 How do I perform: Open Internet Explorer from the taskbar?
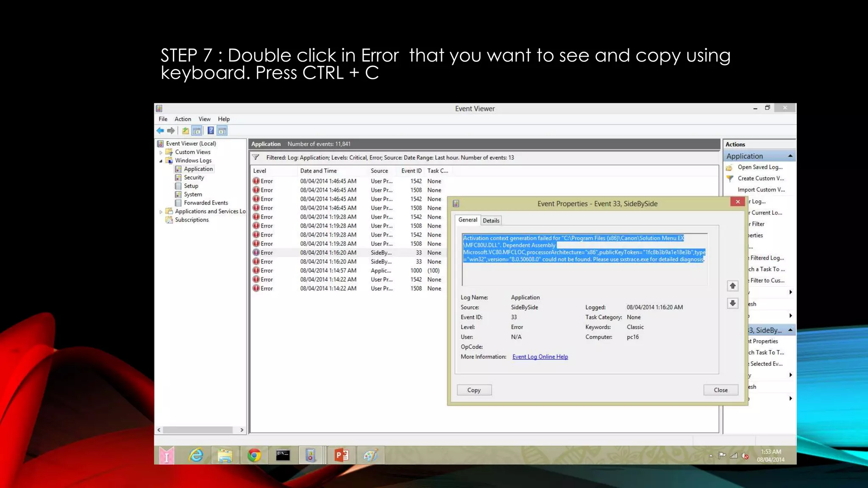[x=196, y=455]
